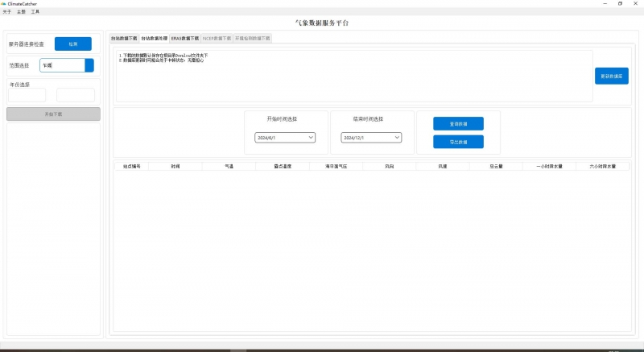Switch to the 台站数据处理 tab

[154, 38]
